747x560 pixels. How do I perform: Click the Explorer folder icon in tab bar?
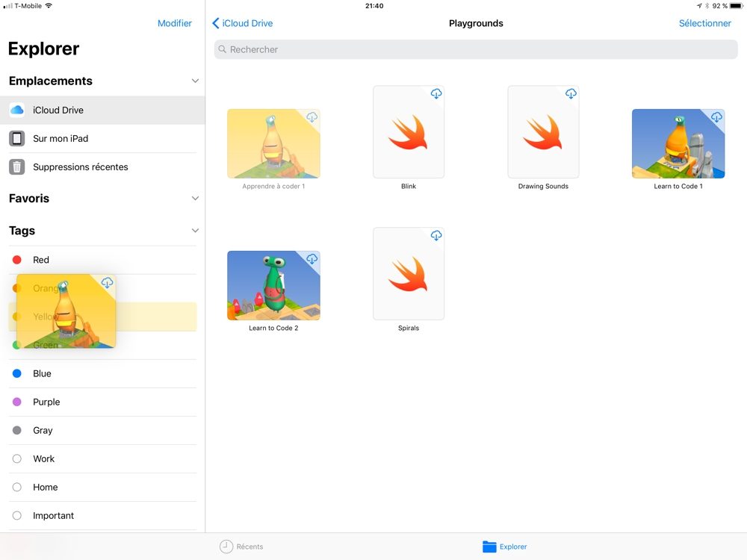(x=489, y=547)
